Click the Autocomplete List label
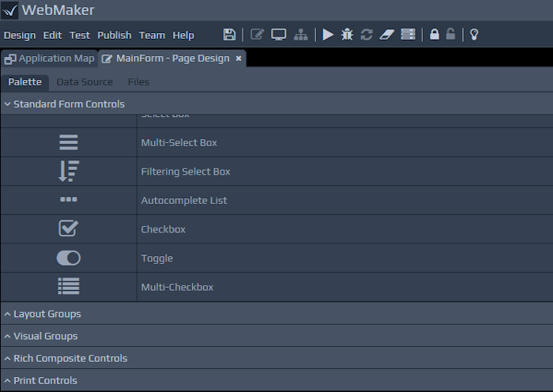The width and height of the screenshot is (553, 392). (184, 201)
